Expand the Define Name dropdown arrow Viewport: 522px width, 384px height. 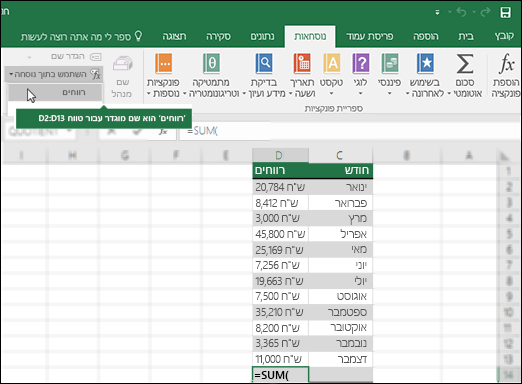pos(29,57)
